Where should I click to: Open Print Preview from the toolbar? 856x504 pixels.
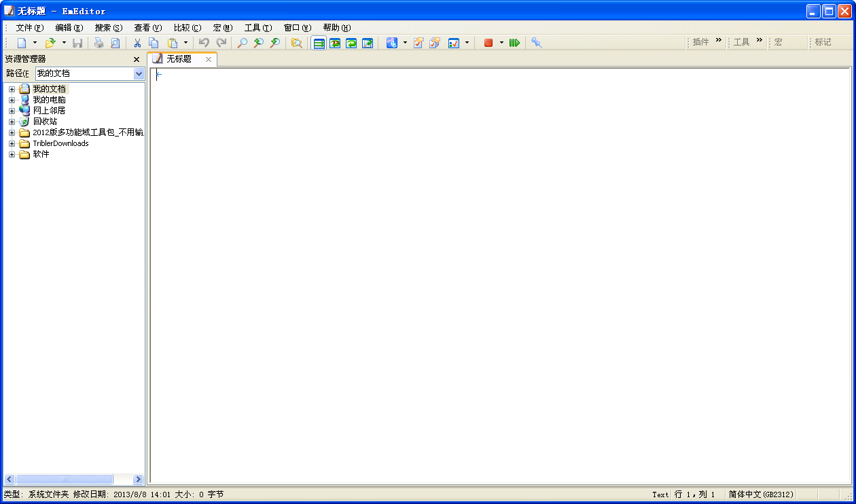coord(115,43)
